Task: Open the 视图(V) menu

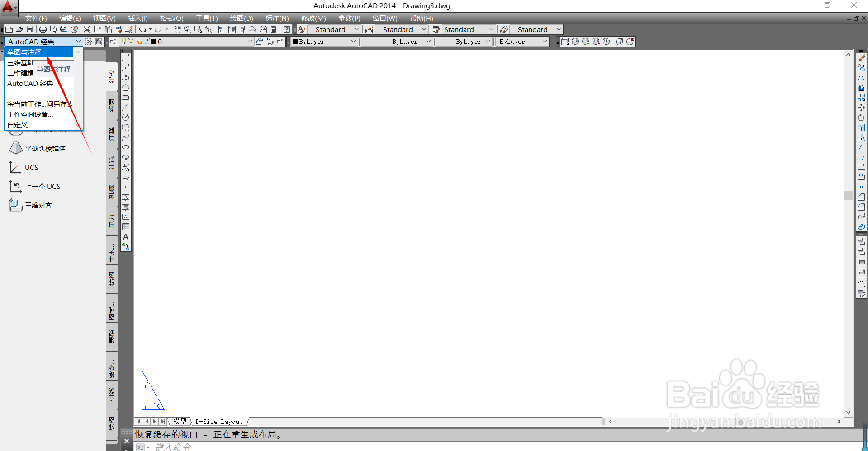Action: point(104,18)
